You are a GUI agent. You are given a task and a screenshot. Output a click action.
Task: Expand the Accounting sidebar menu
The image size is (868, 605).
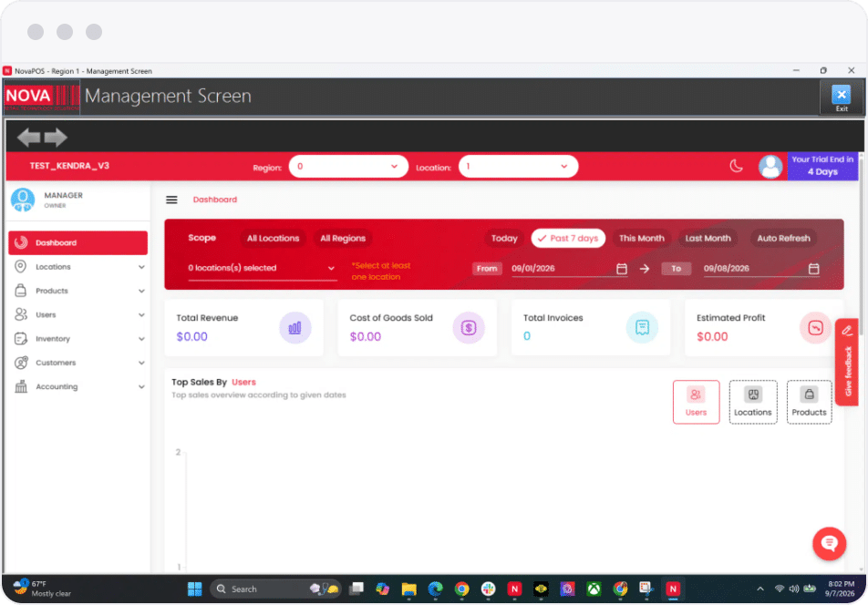coord(78,386)
